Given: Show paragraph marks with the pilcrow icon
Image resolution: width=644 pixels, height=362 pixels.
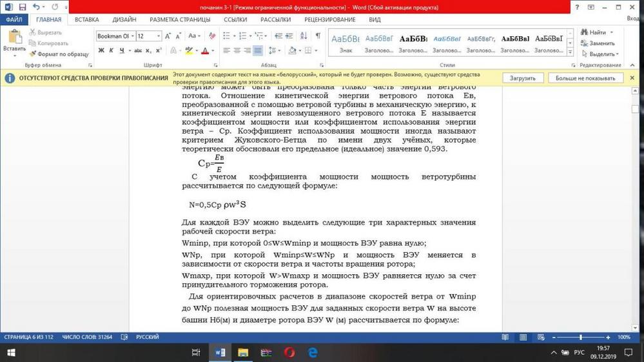Looking at the screenshot, I should (x=318, y=36).
